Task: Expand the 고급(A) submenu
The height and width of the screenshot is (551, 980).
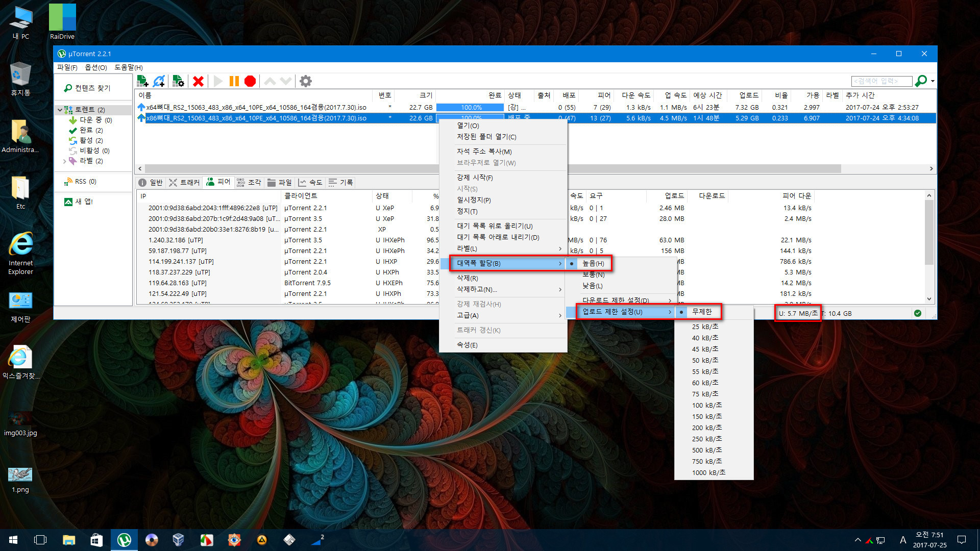Action: point(503,315)
